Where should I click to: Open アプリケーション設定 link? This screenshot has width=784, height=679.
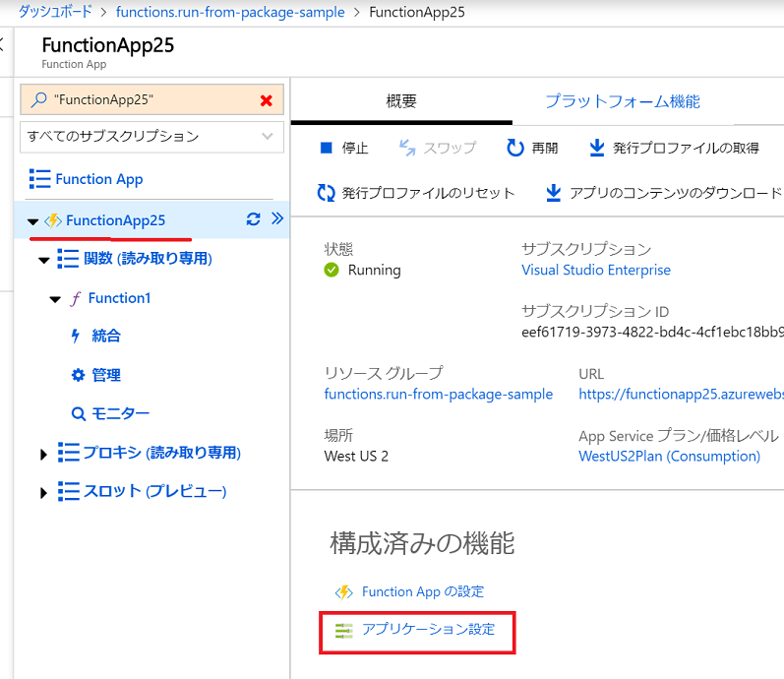(x=429, y=630)
